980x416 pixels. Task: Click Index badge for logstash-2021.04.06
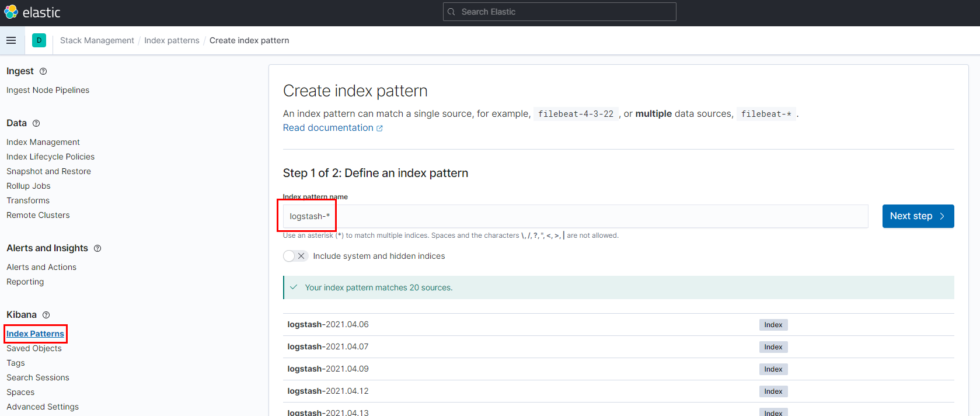773,325
